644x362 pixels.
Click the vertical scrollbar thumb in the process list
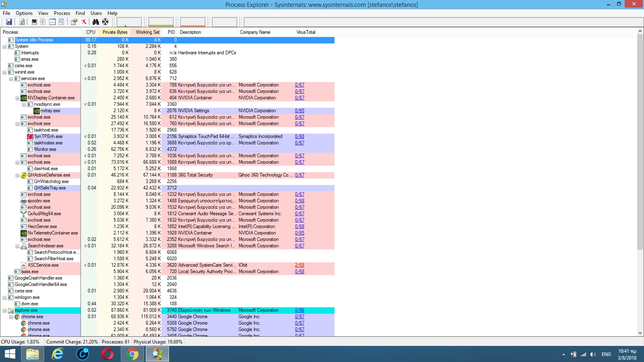click(x=640, y=142)
